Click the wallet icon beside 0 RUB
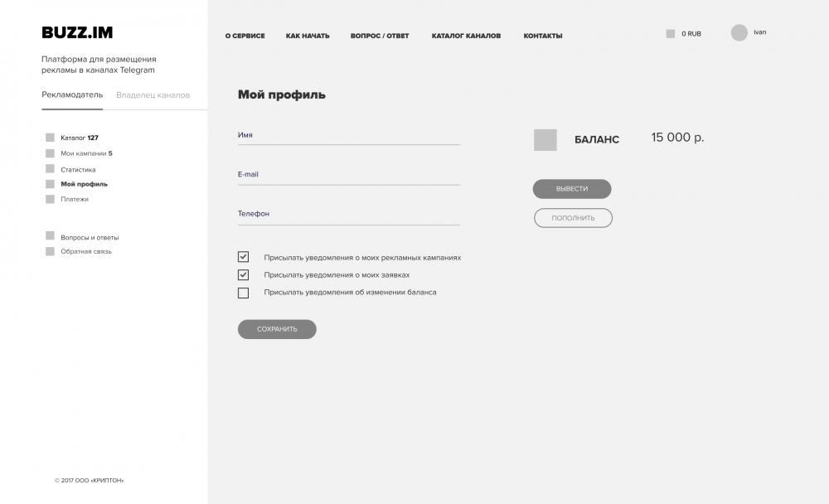Image resolution: width=829 pixels, height=504 pixels. [x=670, y=34]
